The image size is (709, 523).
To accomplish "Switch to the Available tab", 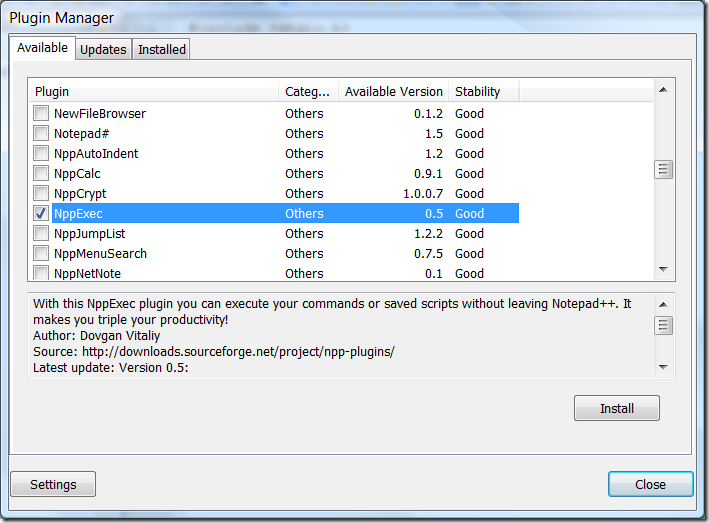I will pos(42,47).
